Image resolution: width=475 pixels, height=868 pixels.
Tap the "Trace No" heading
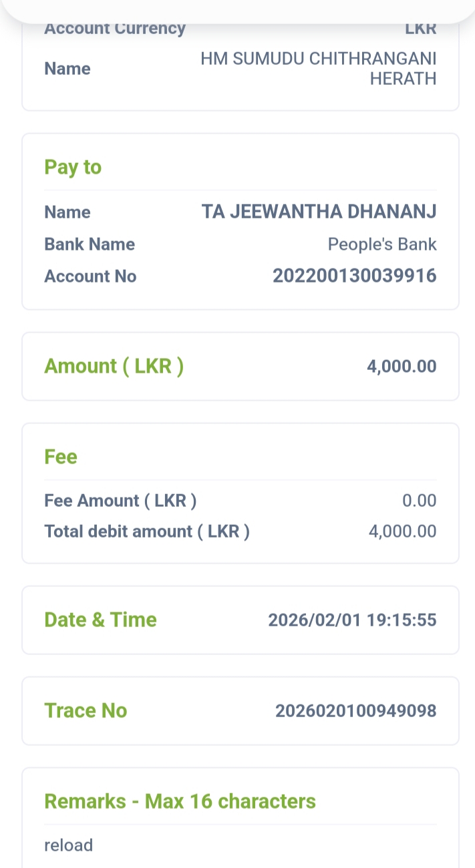(x=86, y=710)
